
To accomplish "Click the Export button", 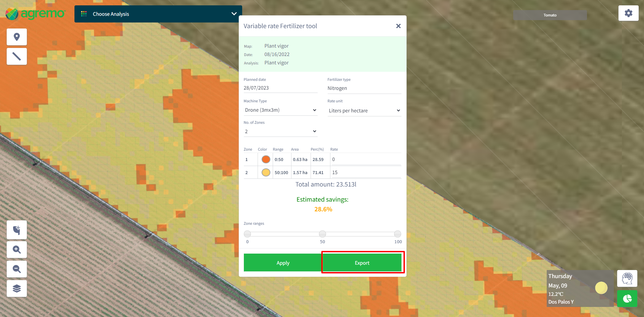I will (362, 263).
